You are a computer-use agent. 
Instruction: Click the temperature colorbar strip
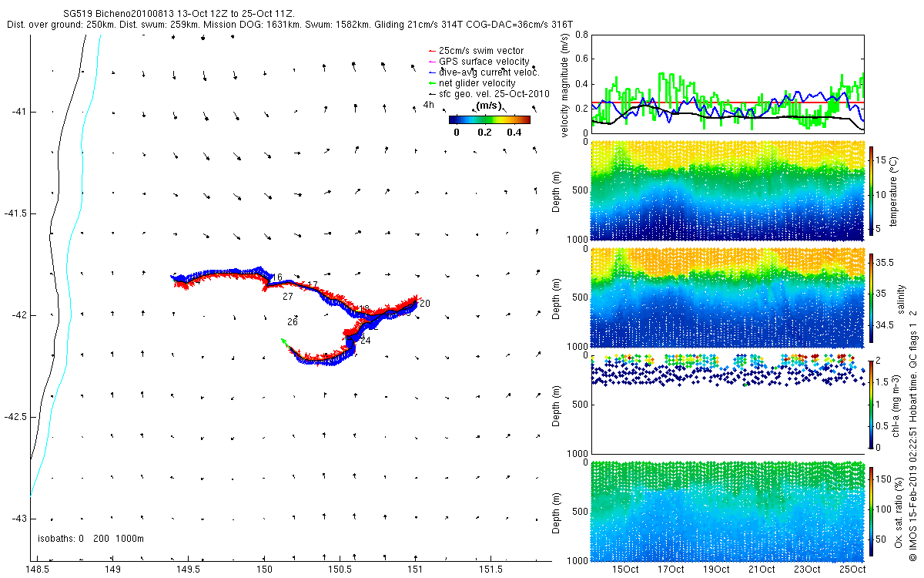[872, 191]
